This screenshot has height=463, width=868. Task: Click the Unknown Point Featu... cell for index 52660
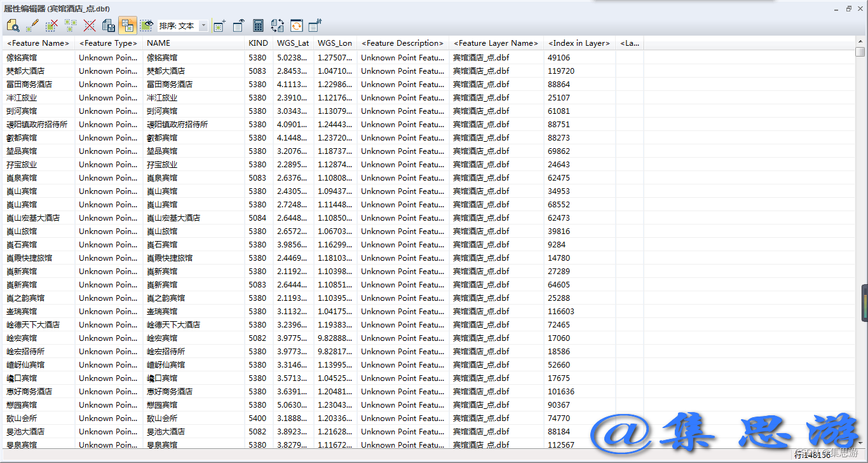403,364
